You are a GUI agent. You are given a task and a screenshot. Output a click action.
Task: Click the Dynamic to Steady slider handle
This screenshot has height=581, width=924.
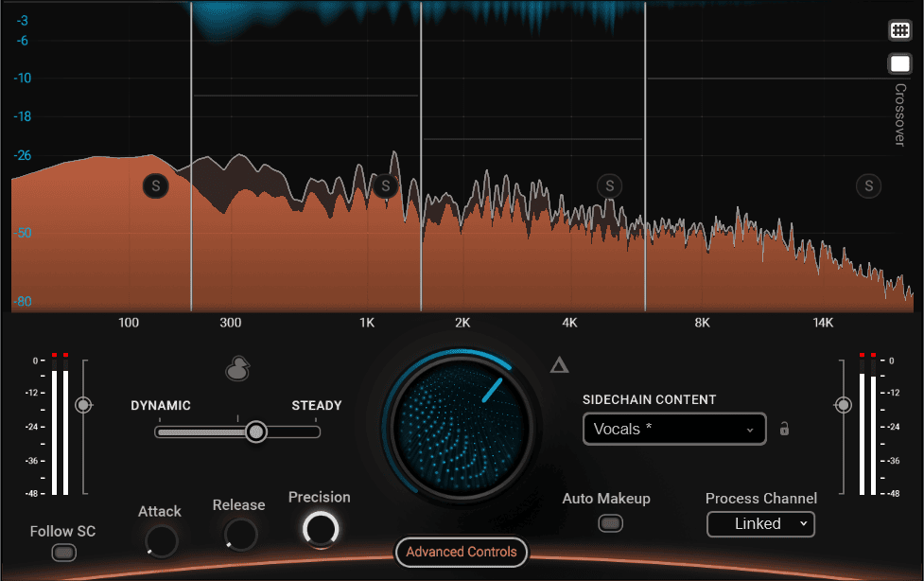click(255, 431)
